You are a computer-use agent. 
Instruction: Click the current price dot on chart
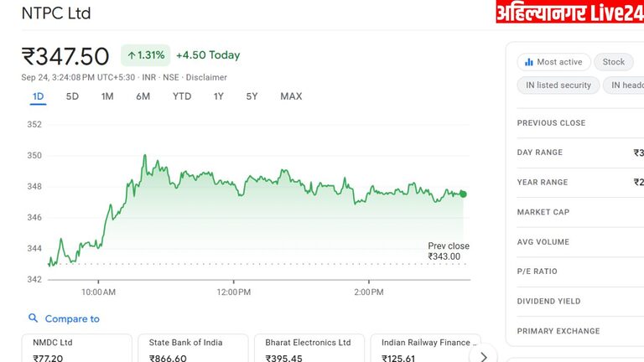pyautogui.click(x=463, y=194)
